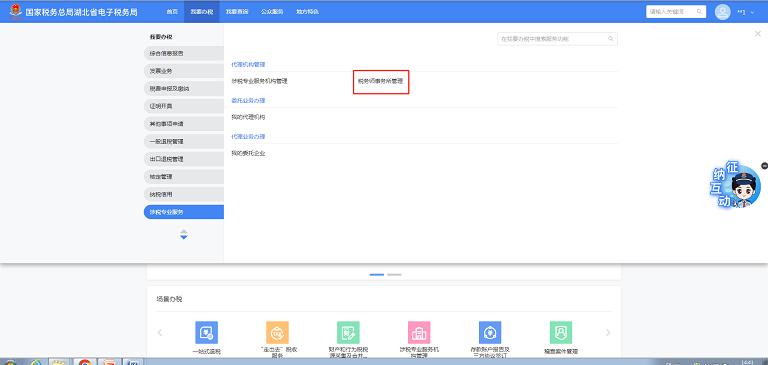Click the 代理业务办理 section heading
Image resolution: width=768 pixels, height=365 pixels.
pyautogui.click(x=248, y=136)
